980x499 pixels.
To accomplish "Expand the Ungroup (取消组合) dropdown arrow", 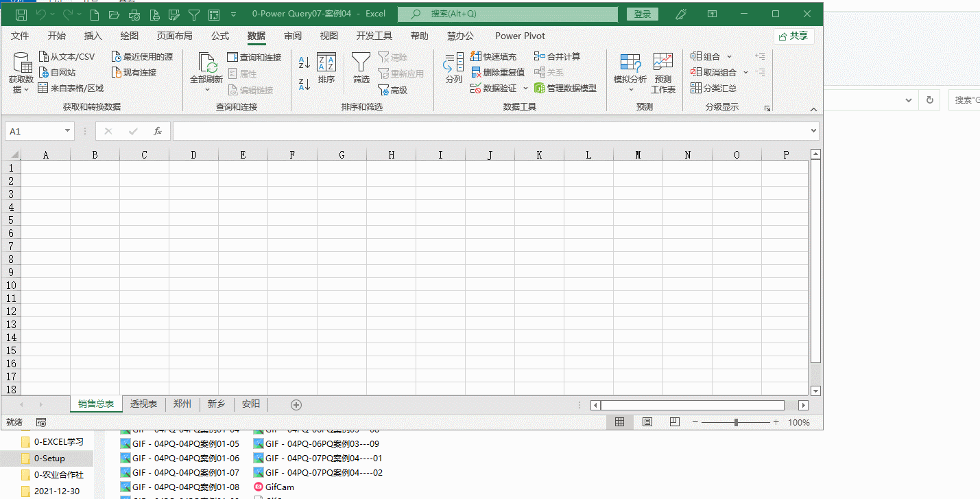I will click(745, 72).
